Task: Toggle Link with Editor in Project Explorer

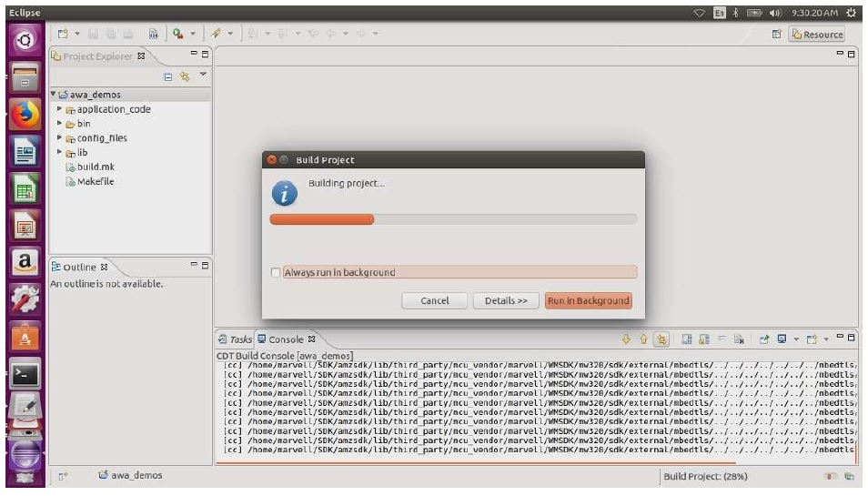Action: point(185,77)
